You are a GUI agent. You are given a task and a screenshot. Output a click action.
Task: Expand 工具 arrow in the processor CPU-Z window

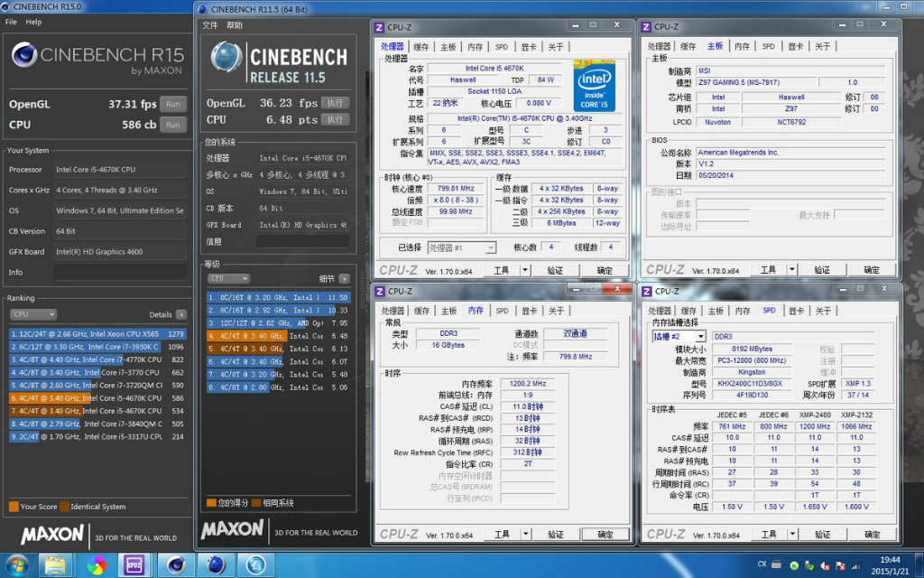[525, 270]
